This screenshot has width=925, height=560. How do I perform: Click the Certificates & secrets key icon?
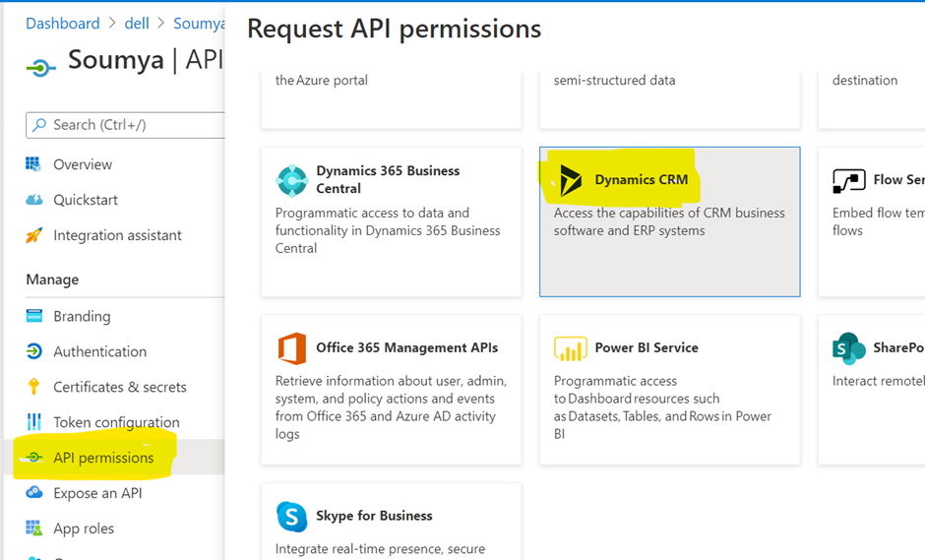coord(34,387)
